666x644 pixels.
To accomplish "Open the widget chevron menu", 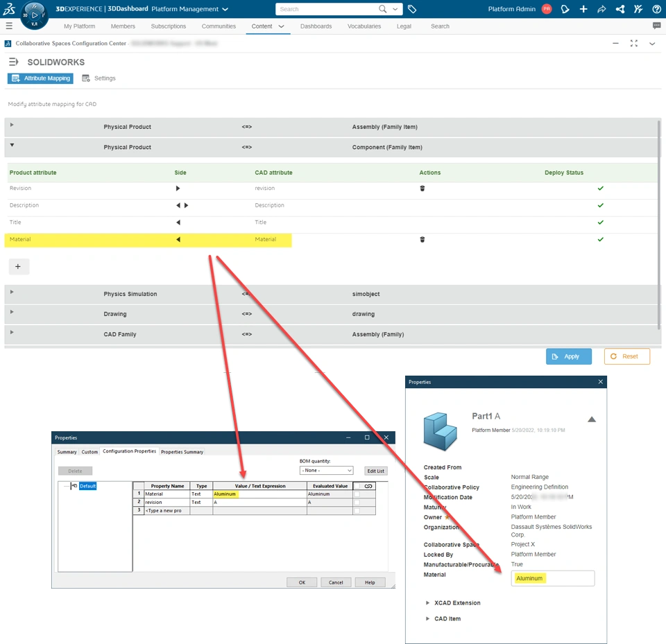I will click(x=652, y=43).
